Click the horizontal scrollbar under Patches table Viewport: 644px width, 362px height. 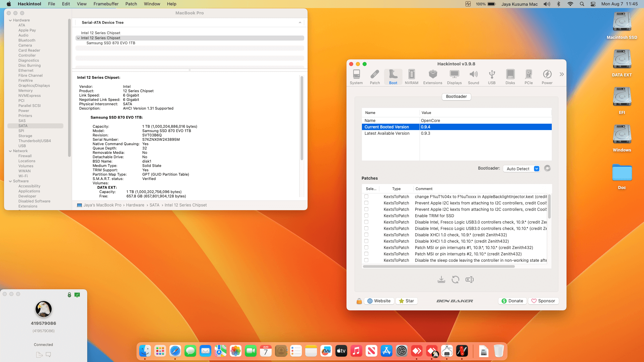(438, 266)
